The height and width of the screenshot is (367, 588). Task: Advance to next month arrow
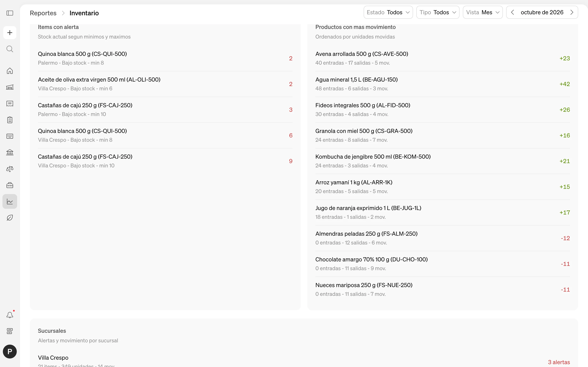572,12
